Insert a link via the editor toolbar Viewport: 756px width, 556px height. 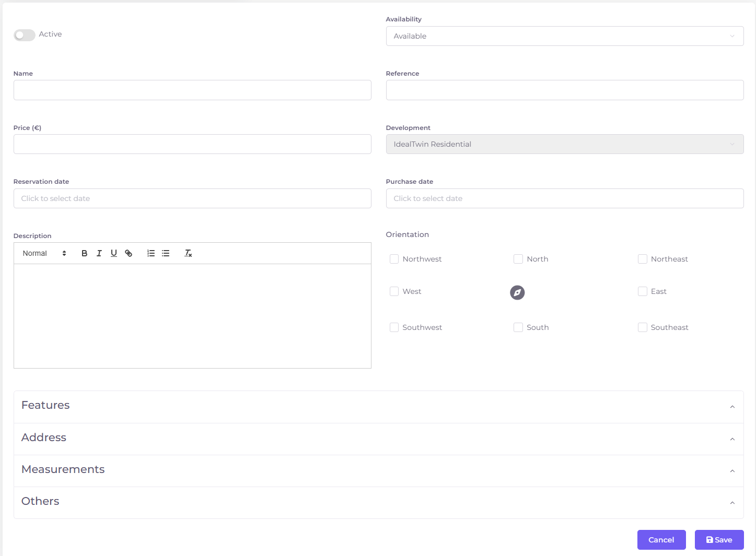click(x=129, y=253)
